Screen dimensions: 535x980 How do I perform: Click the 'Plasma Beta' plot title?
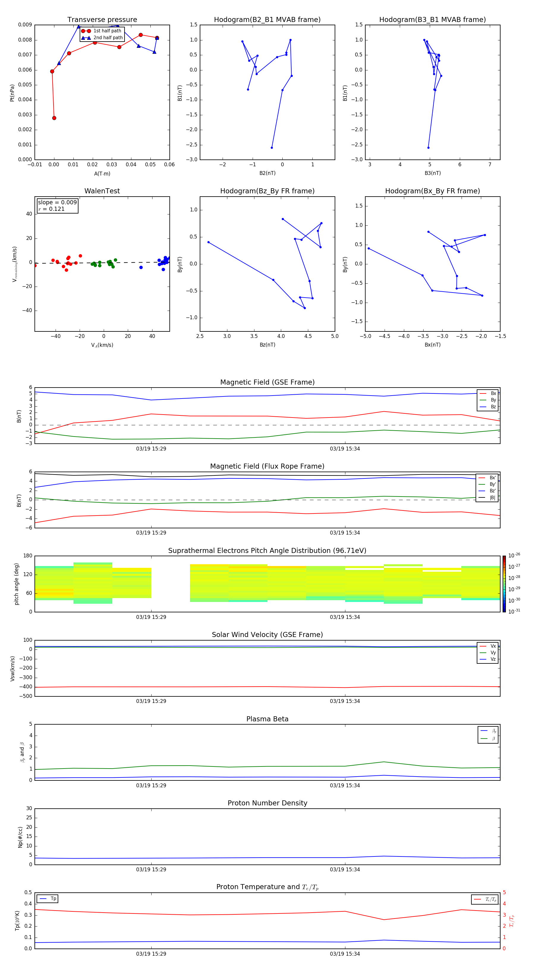point(267,719)
